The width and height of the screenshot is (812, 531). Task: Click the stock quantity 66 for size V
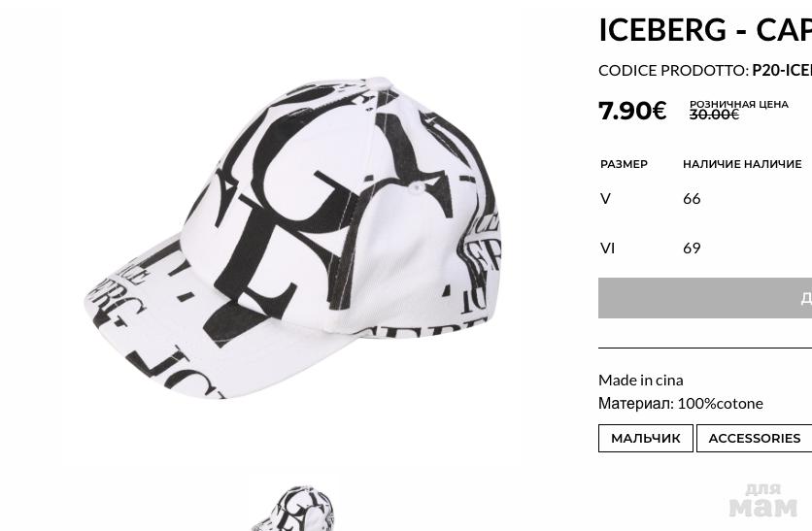[x=692, y=199]
